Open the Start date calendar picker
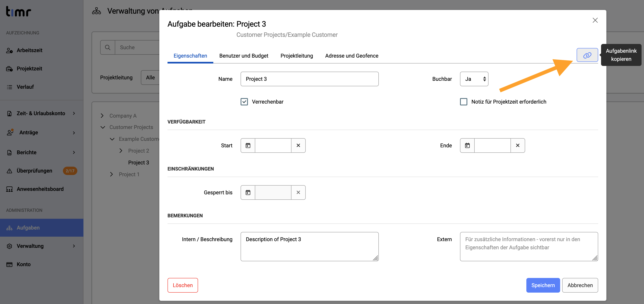 248,145
